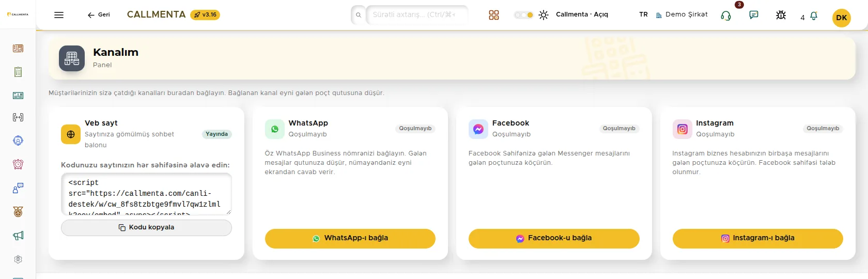Open the person-with-chat sidebar icon
The image size is (868, 279).
[x=18, y=188]
